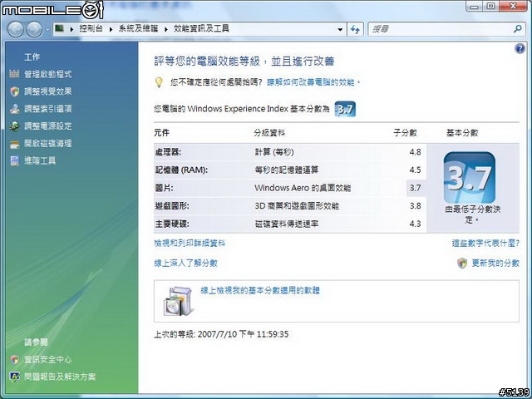
Task: Click the highlighted 3.7 graphics subscore
Action: [416, 188]
